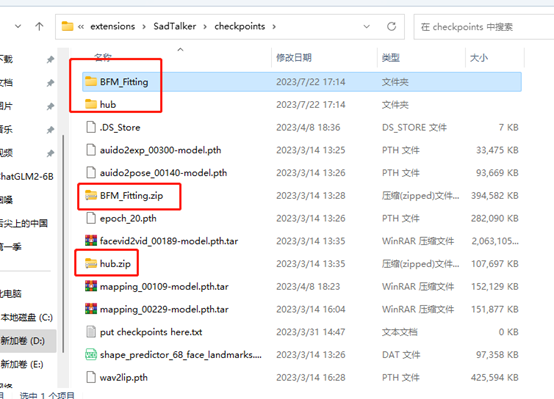Click mapping_00109-model.pth.tar file name
The height and width of the screenshot is (399, 554).
tap(164, 287)
